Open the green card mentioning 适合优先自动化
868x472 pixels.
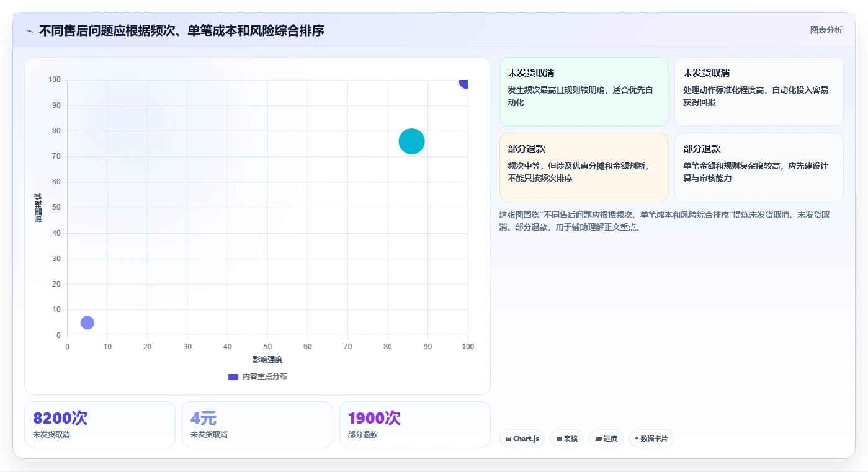pos(584,92)
